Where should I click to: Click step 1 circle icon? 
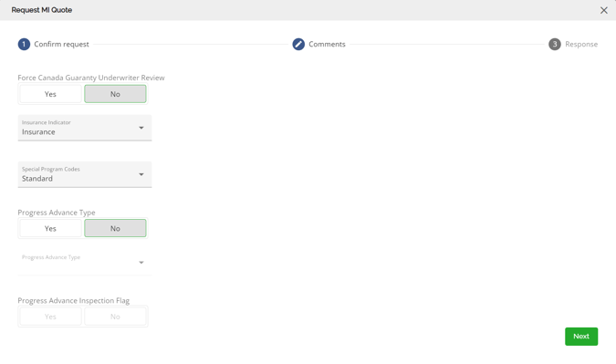coord(24,45)
